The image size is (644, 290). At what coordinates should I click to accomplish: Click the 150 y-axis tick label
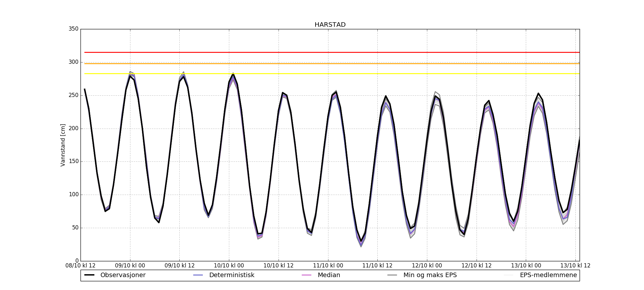(73, 161)
